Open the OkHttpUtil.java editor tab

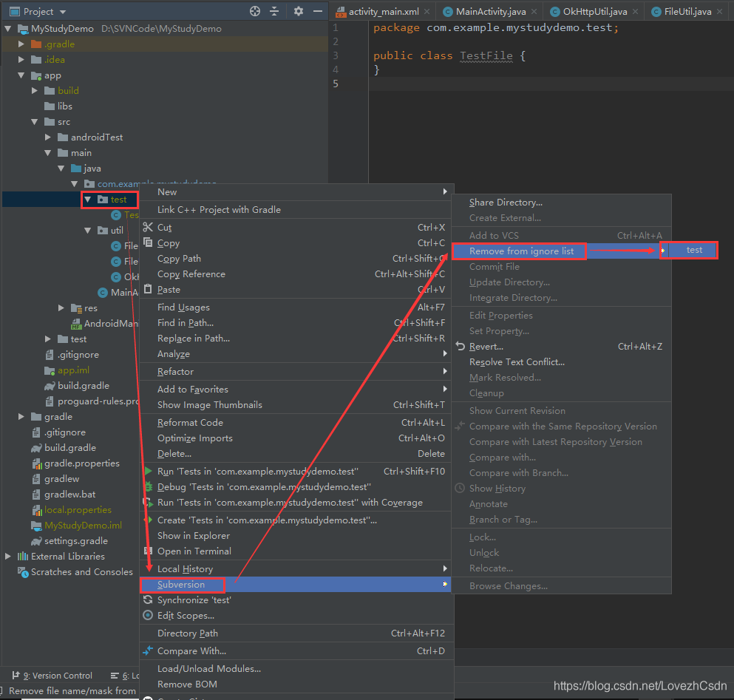click(594, 12)
